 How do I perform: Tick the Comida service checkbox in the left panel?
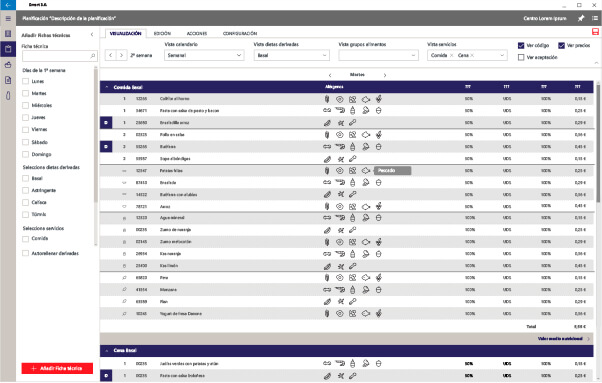25,239
